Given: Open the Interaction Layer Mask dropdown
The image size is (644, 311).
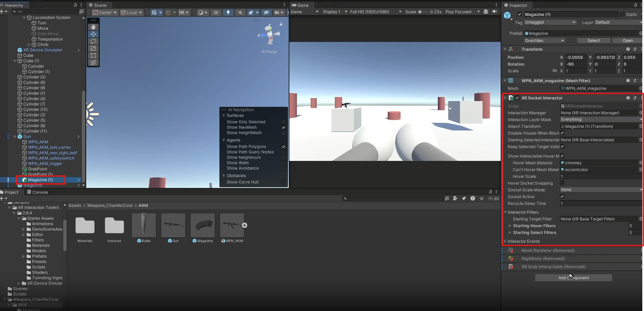Looking at the screenshot, I should [601, 119].
